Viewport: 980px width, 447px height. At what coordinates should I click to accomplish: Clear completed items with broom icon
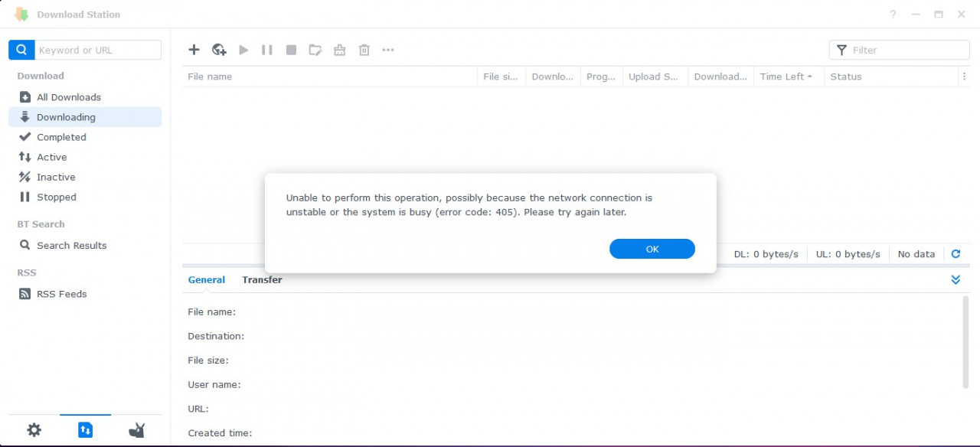[339, 50]
